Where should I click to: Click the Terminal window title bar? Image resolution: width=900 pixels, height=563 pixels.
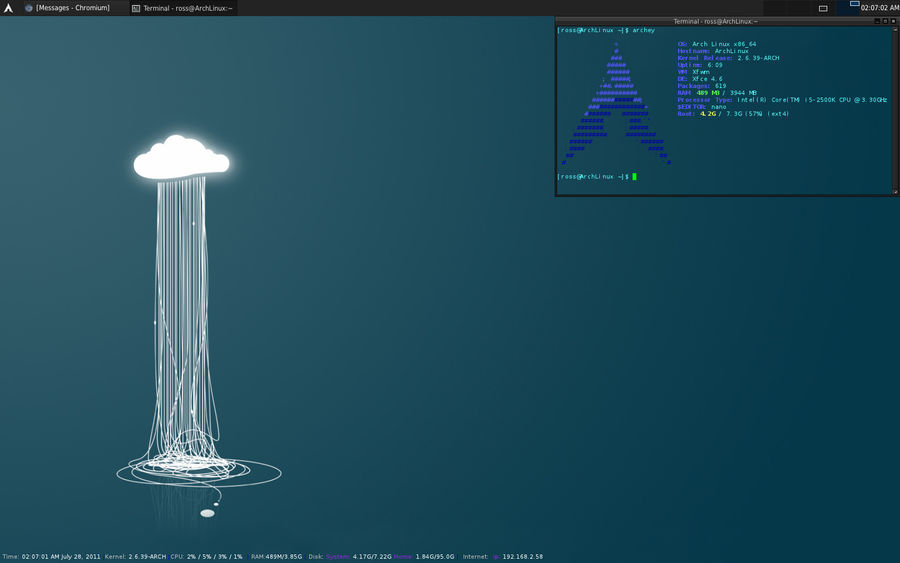point(715,21)
